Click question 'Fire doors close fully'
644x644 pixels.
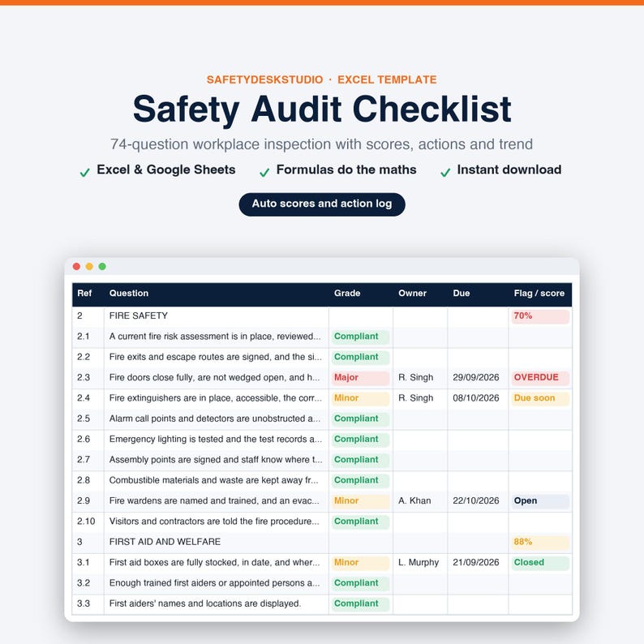point(214,377)
